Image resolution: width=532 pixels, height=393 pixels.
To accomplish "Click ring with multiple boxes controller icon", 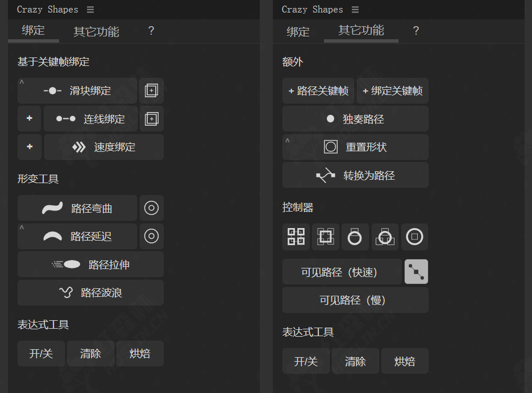I will pos(385,237).
